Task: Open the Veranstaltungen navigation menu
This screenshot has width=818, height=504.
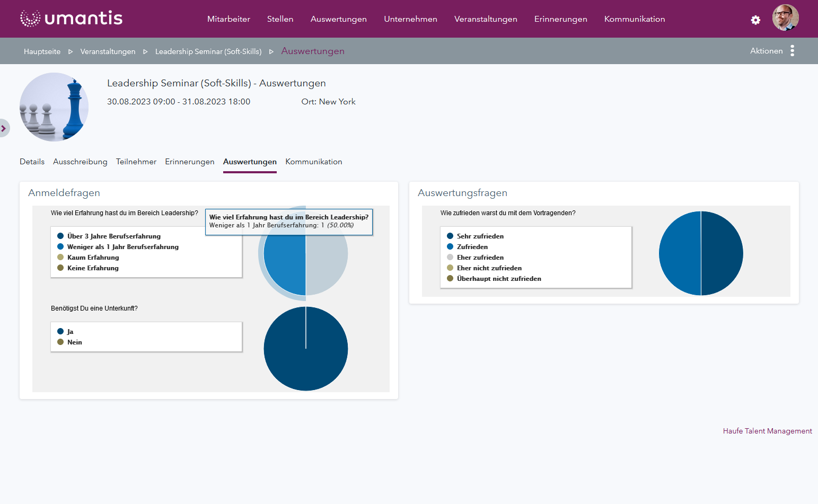Action: (485, 19)
